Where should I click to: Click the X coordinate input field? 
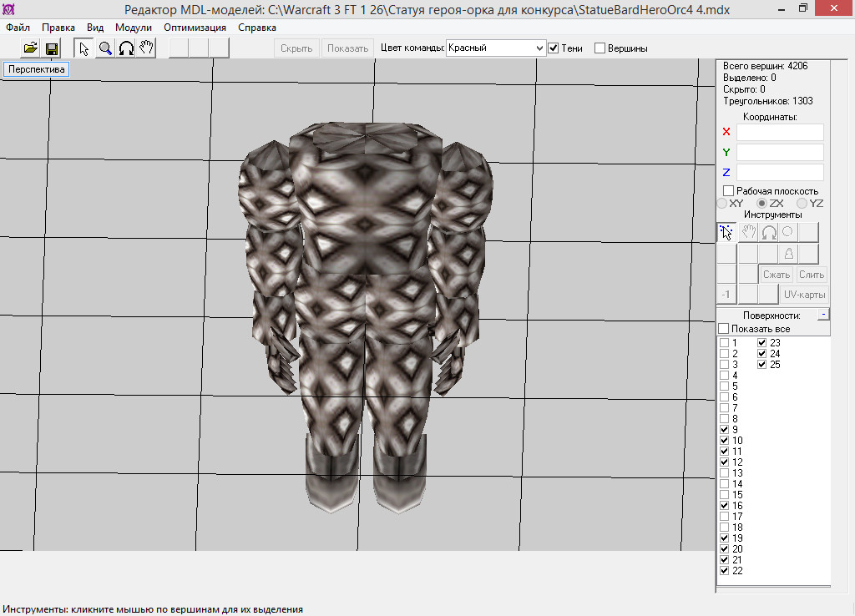tap(780, 132)
